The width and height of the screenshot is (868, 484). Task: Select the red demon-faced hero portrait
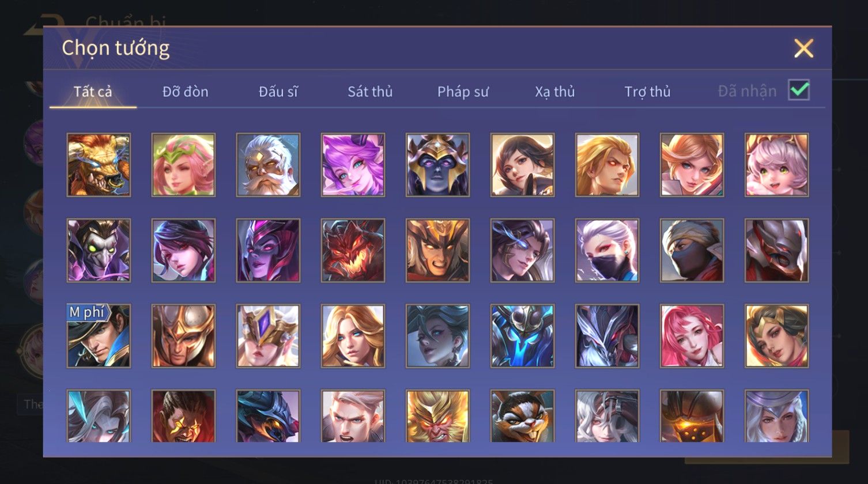(353, 250)
